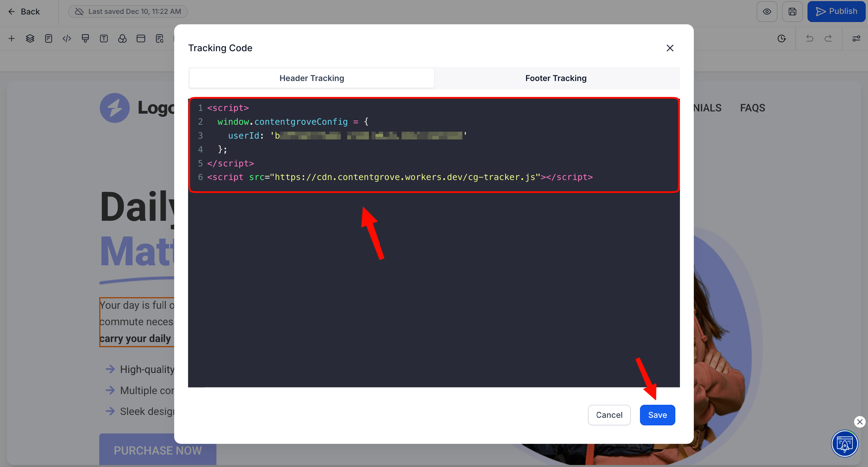868x467 pixels.
Task: Select the Header Tracking tab
Action: point(312,78)
